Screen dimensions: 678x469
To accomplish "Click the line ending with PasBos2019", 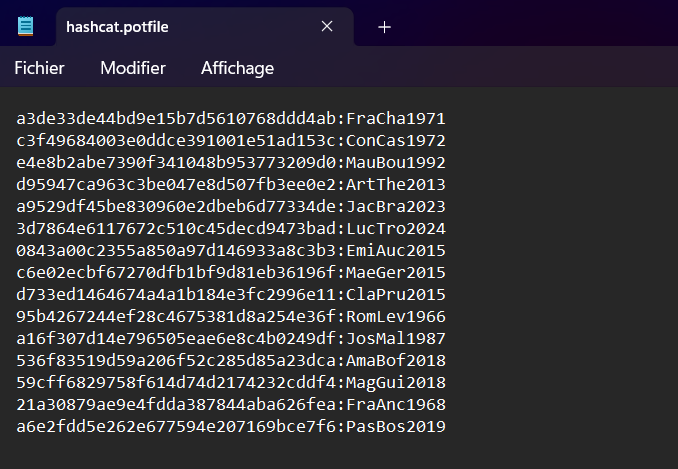I will [231, 427].
